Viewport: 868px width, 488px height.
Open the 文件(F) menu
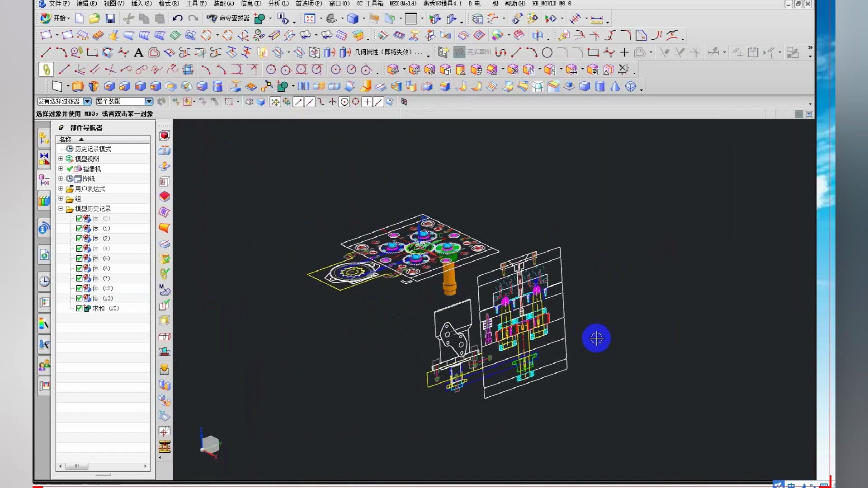[x=59, y=4]
